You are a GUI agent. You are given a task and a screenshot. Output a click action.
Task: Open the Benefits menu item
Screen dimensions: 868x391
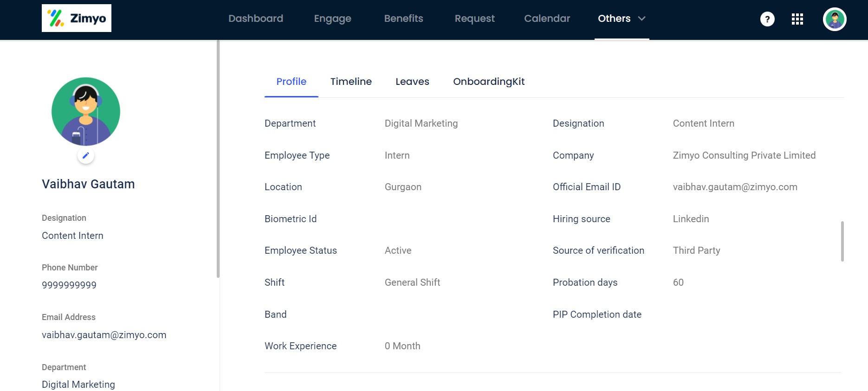(403, 19)
